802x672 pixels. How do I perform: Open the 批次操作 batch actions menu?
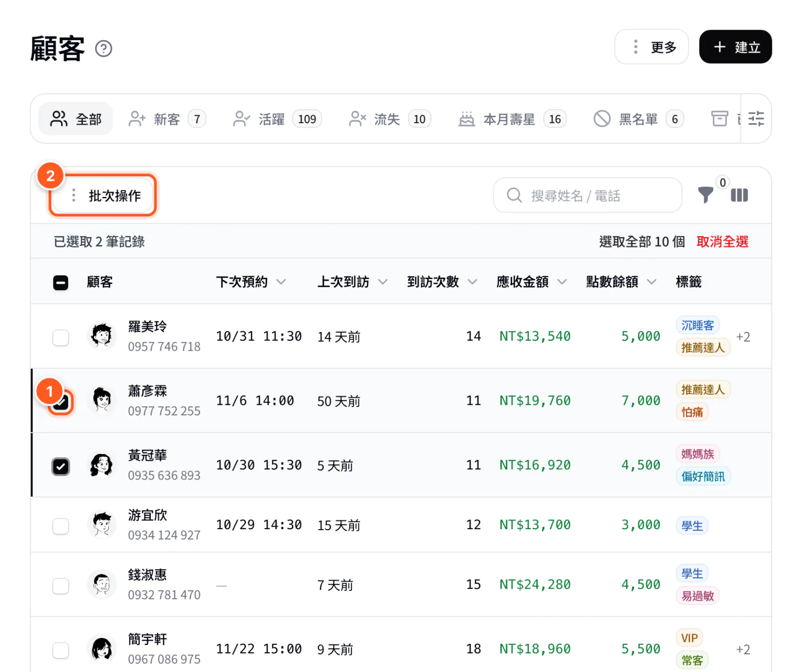[103, 195]
